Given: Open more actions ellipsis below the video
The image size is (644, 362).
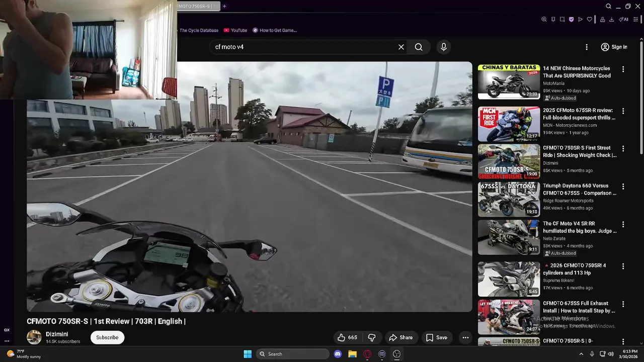Looking at the screenshot, I should point(465,337).
